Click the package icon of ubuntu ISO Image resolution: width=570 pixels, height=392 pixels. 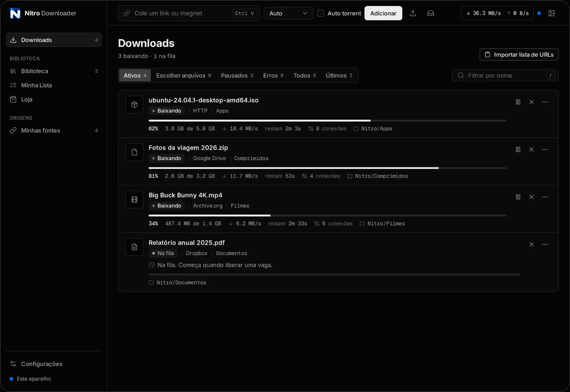point(134,105)
